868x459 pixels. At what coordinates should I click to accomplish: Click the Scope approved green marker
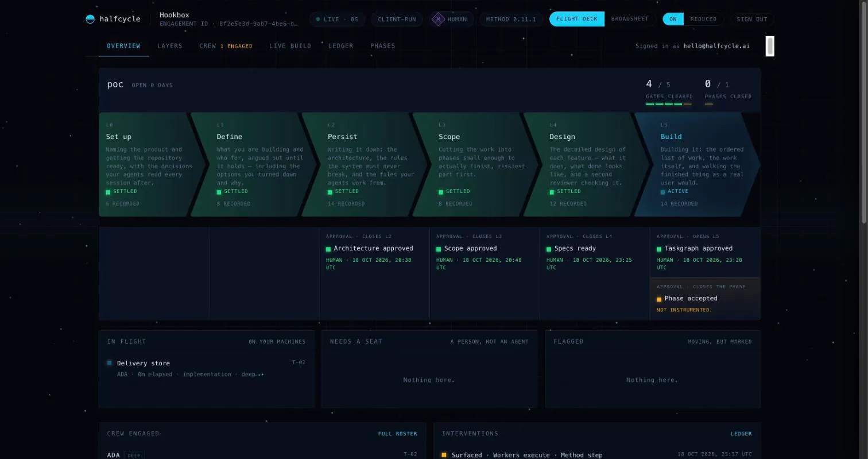tap(439, 249)
